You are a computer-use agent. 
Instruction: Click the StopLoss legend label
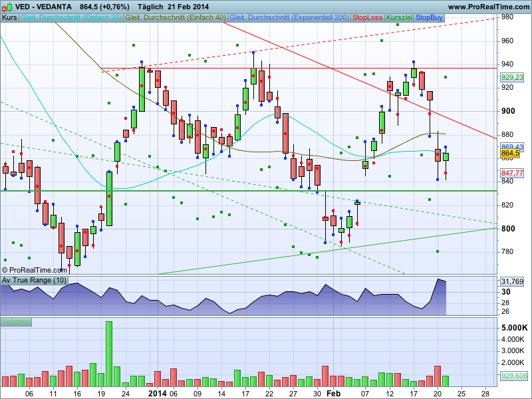368,18
